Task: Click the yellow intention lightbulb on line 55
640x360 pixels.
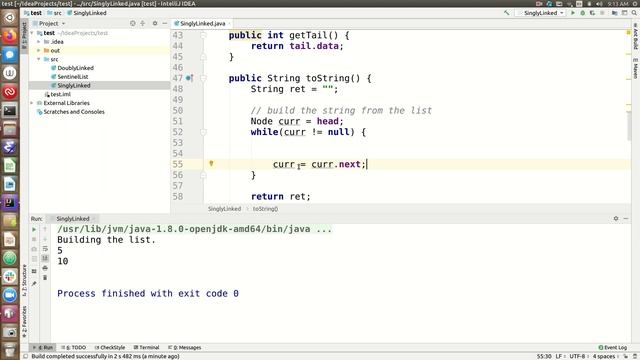Action: (x=211, y=164)
